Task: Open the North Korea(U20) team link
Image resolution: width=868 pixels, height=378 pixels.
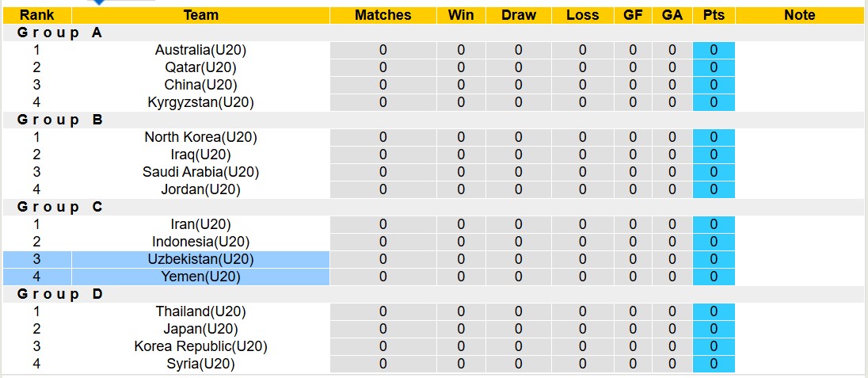Action: (x=200, y=137)
